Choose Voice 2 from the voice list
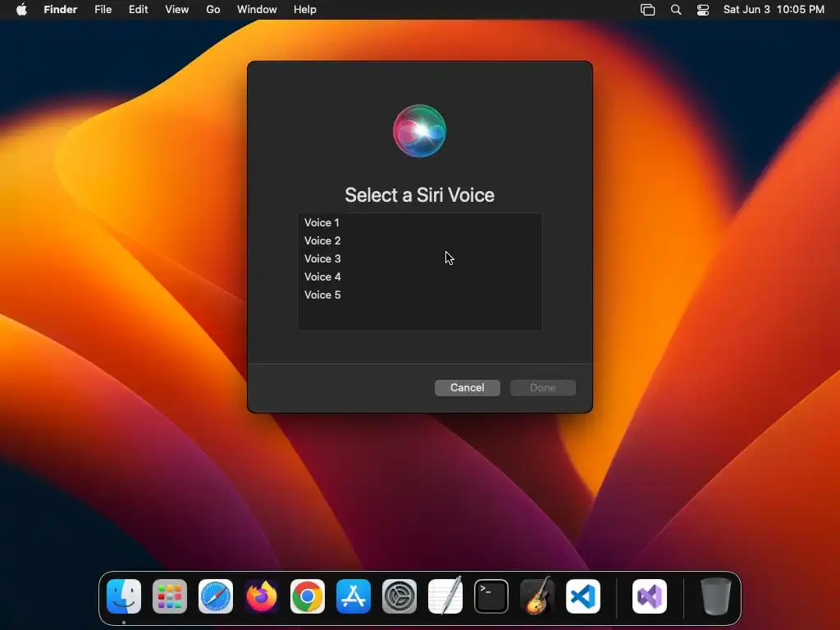 tap(419, 240)
